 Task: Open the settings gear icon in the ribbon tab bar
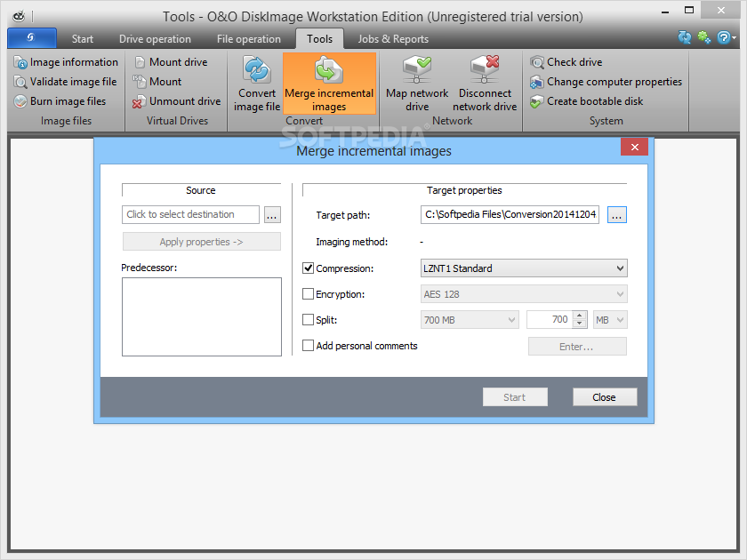pyautogui.click(x=704, y=37)
